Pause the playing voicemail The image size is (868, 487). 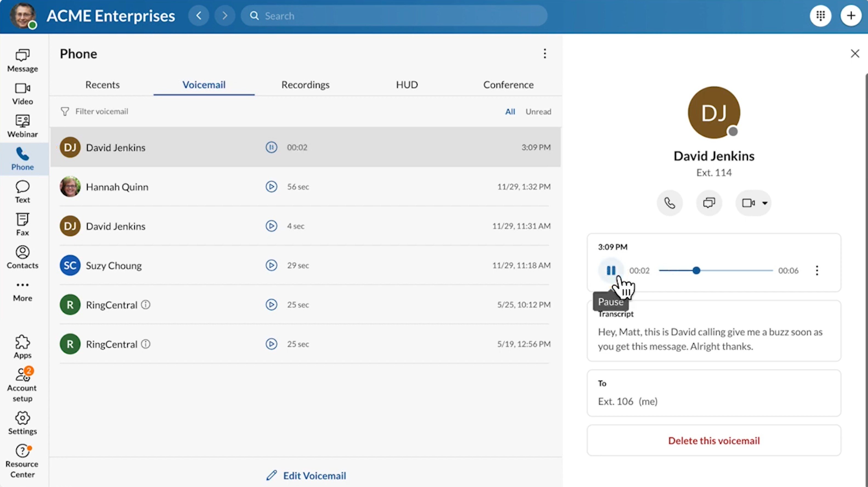tap(611, 270)
